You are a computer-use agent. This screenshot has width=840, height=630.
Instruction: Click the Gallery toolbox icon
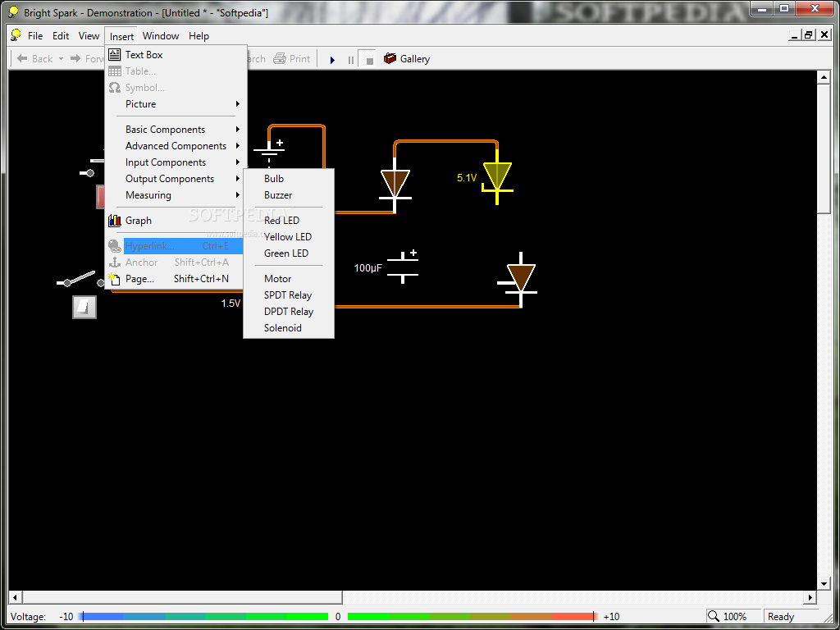pyautogui.click(x=390, y=59)
